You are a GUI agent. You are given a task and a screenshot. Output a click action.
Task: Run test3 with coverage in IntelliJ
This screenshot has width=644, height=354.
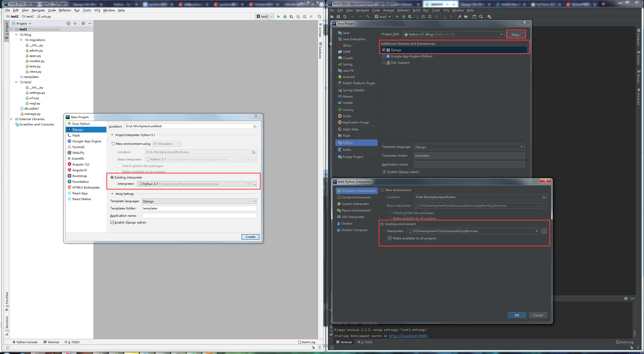(410, 17)
